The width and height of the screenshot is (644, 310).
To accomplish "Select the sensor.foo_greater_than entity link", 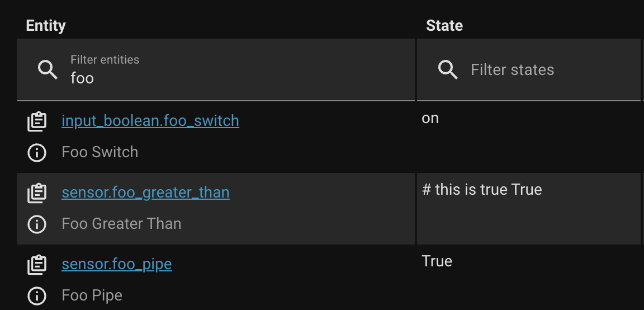I will (145, 192).
